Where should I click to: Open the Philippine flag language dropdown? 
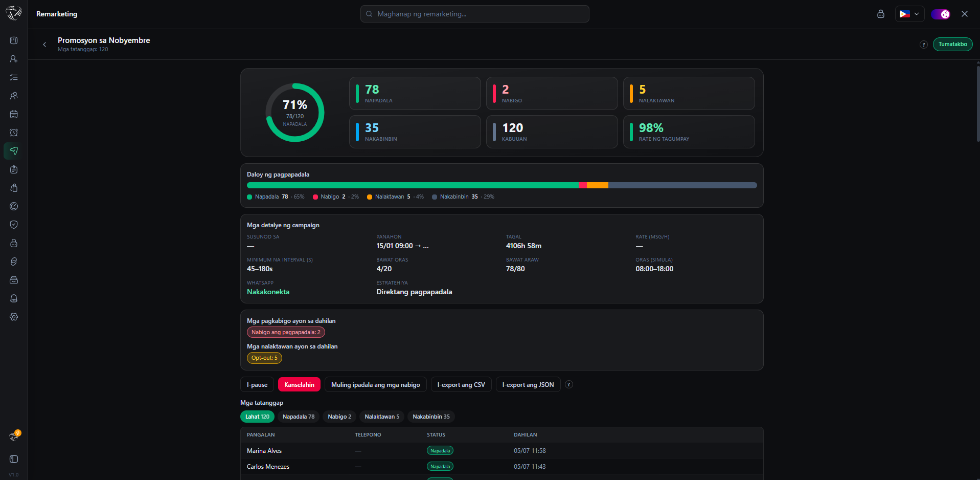pyautogui.click(x=909, y=14)
